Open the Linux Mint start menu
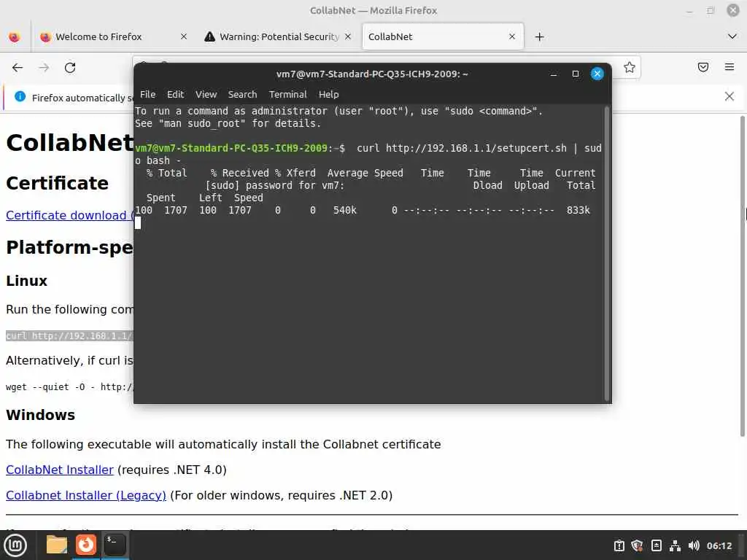Viewport: 747px width, 560px height. click(x=15, y=545)
